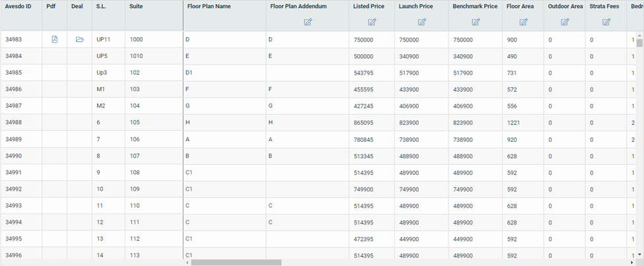The height and width of the screenshot is (266, 644).
Task: Click the Floor Plan Name column header
Action: tap(209, 7)
